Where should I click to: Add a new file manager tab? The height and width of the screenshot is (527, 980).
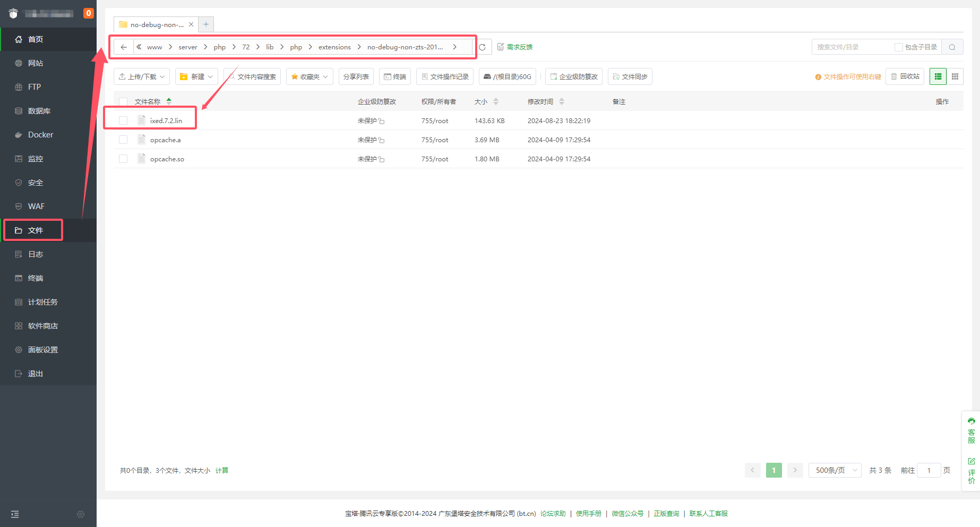[x=206, y=24]
